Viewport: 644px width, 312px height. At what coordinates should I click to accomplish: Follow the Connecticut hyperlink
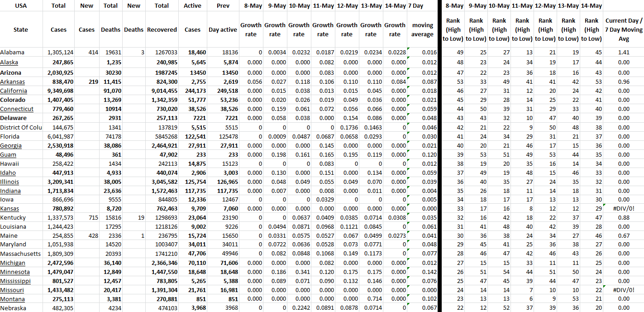17,109
